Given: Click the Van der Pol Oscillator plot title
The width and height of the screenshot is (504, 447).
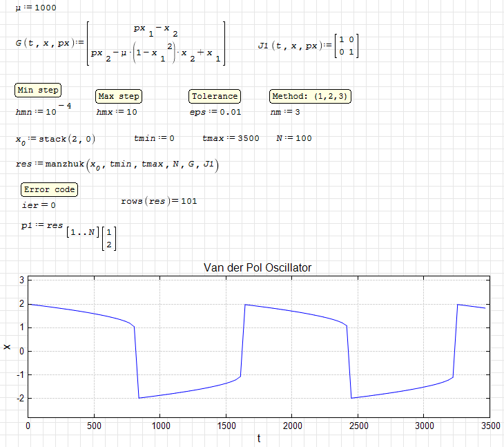Looking at the screenshot, I should pos(258,267).
